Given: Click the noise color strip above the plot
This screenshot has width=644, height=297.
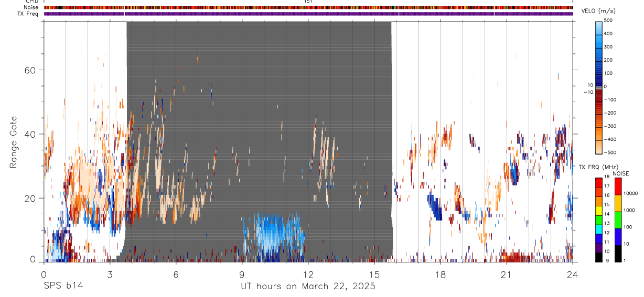Looking at the screenshot, I should 308,7.
